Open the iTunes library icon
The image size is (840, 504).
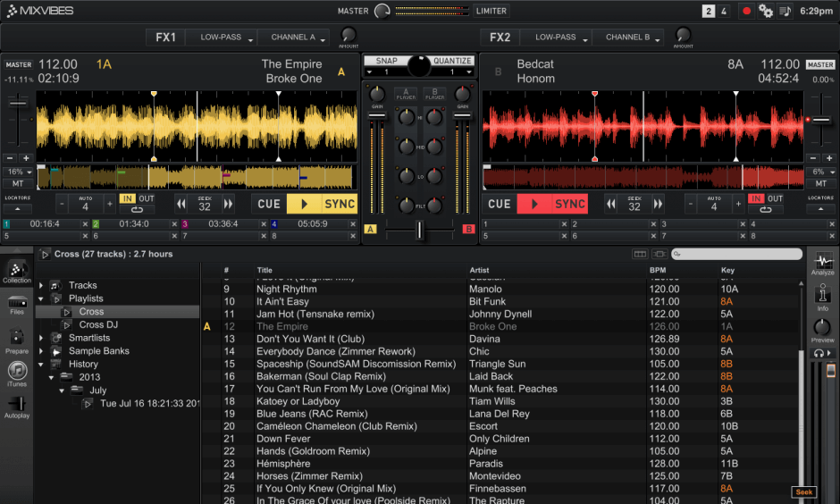[16, 373]
